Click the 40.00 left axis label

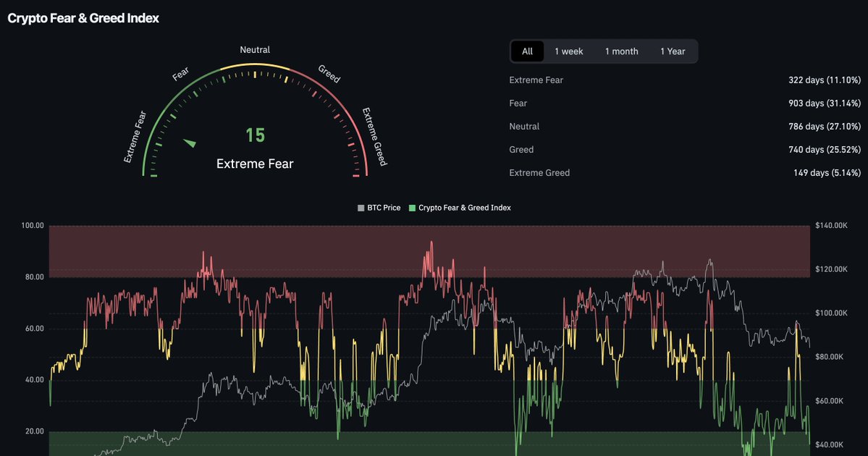point(34,379)
